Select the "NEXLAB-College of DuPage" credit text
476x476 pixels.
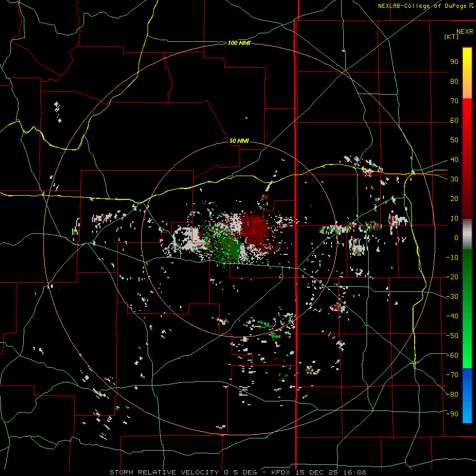(422, 6)
